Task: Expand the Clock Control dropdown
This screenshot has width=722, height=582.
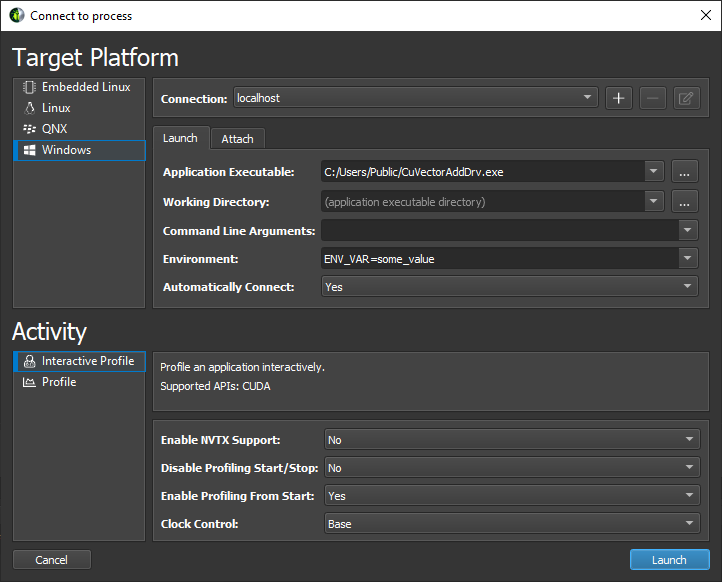Action: (512, 524)
